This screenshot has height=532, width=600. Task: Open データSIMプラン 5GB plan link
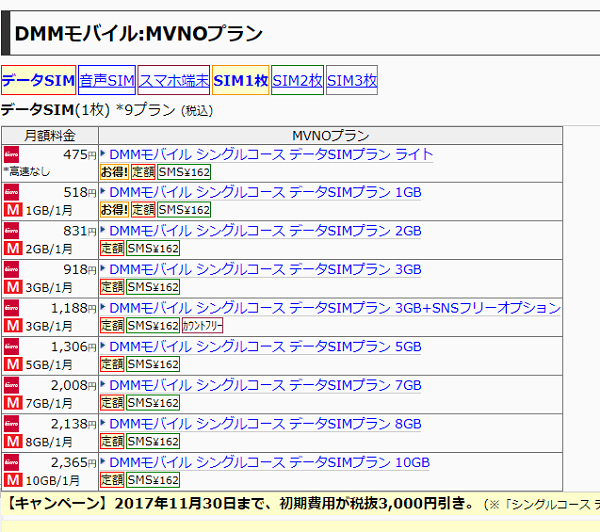tap(265, 347)
